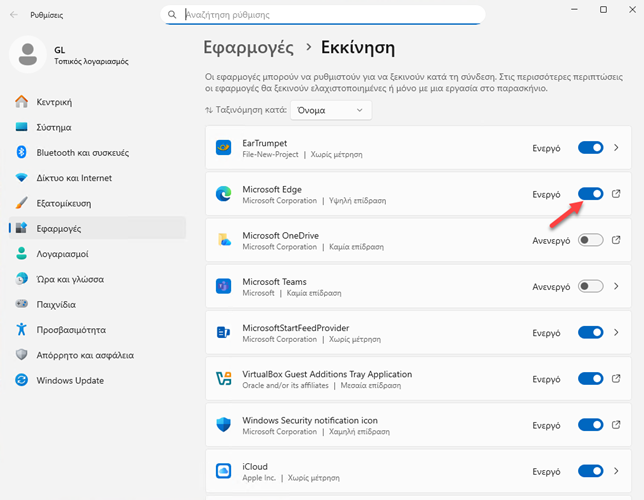
Task: Open Bluetooth και συσκευές settings
Action: [x=97, y=153]
